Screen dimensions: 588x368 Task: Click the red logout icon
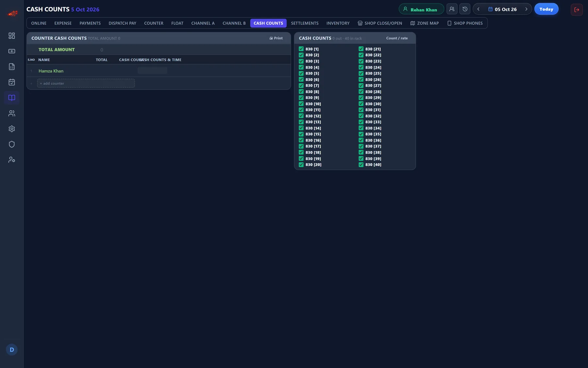tap(577, 9)
